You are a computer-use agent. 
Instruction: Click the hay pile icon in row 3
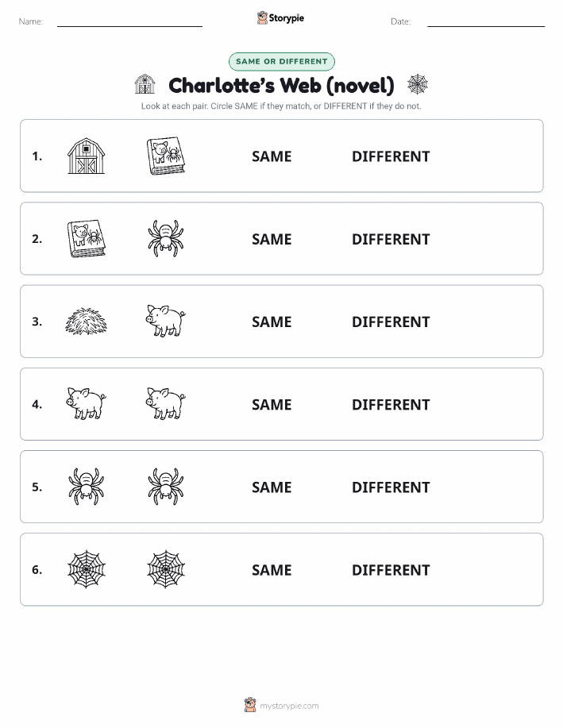click(86, 322)
